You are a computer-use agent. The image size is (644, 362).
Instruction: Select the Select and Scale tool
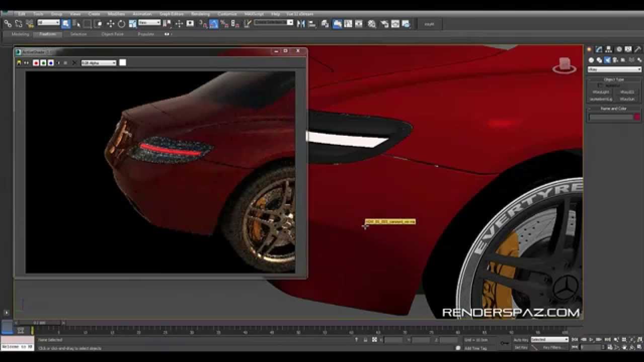[x=132, y=23]
